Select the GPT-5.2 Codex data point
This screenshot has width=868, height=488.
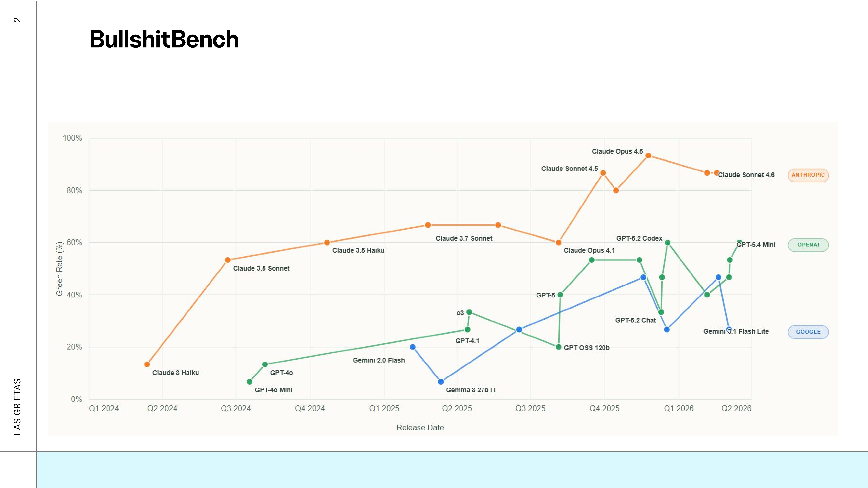(x=667, y=242)
